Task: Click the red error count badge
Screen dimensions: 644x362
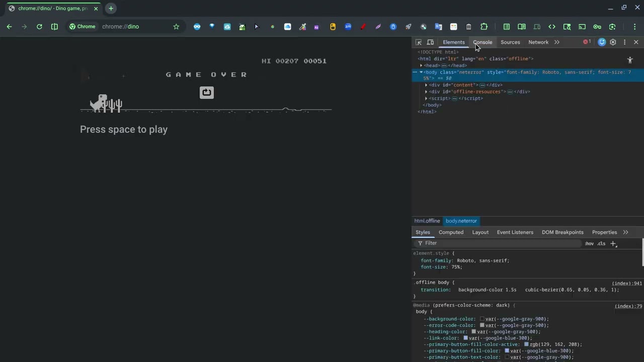Action: click(587, 42)
